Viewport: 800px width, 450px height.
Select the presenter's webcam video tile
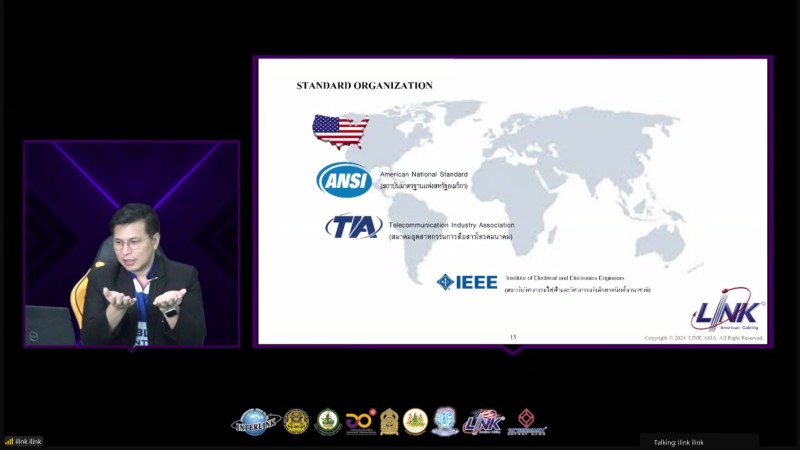(132, 244)
